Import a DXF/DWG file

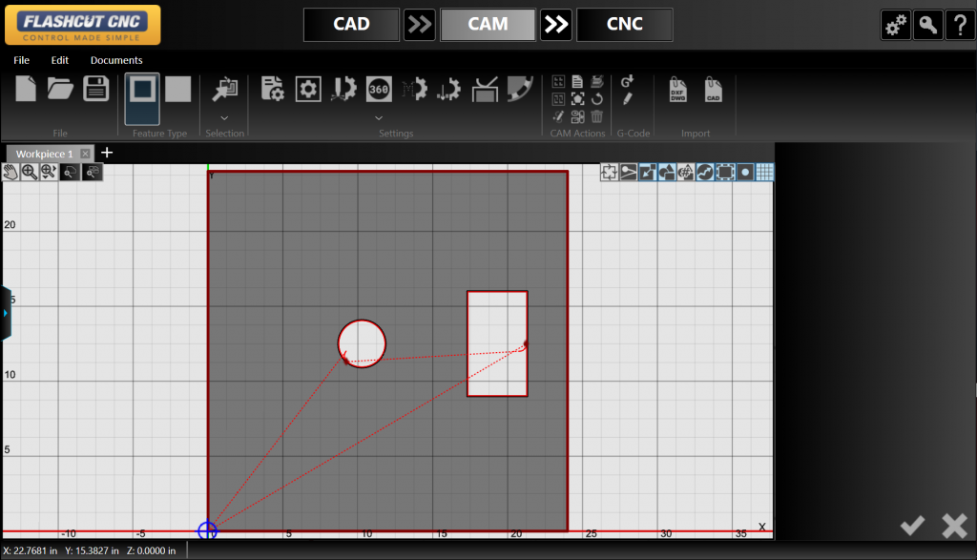pos(678,89)
